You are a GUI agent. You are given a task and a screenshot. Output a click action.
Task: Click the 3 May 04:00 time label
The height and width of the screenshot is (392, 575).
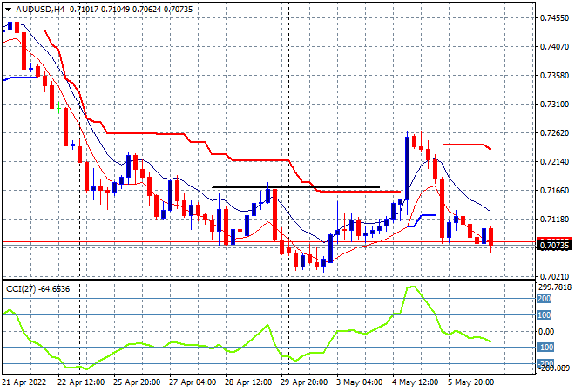tap(359, 382)
